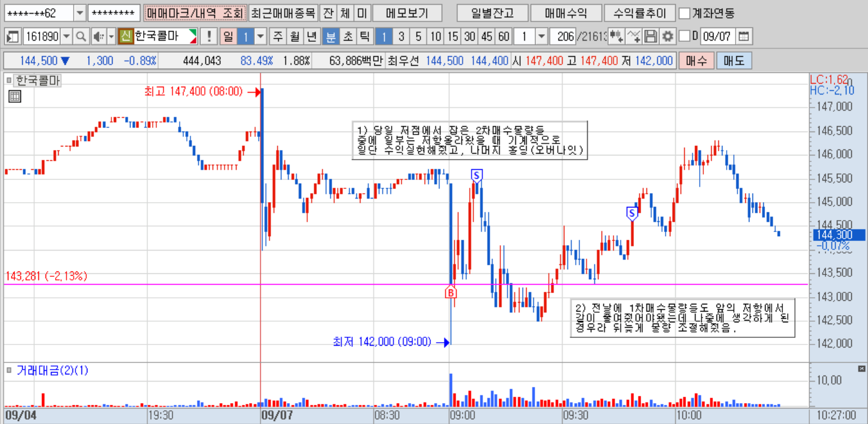Open 매매수익 trading profit
This screenshot has height=424, width=868.
(565, 13)
